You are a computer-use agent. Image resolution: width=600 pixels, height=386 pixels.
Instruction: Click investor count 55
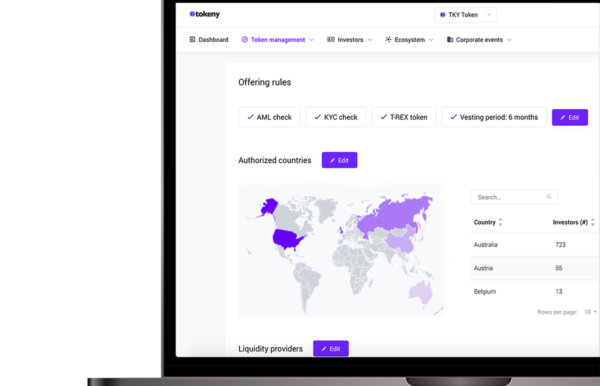559,268
